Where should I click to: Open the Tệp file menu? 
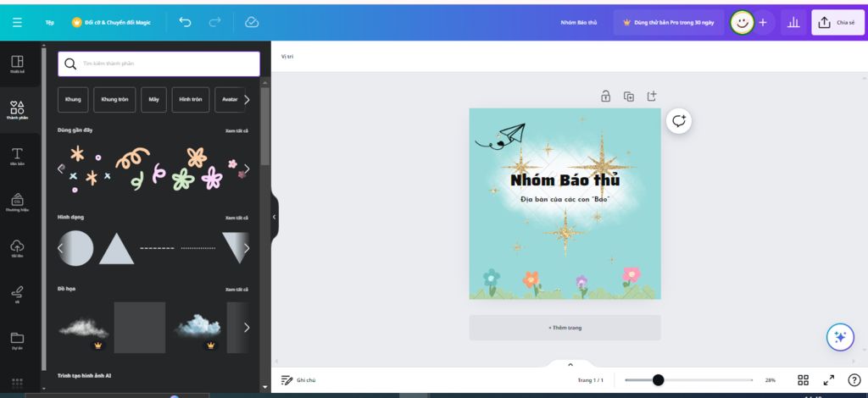coord(50,23)
